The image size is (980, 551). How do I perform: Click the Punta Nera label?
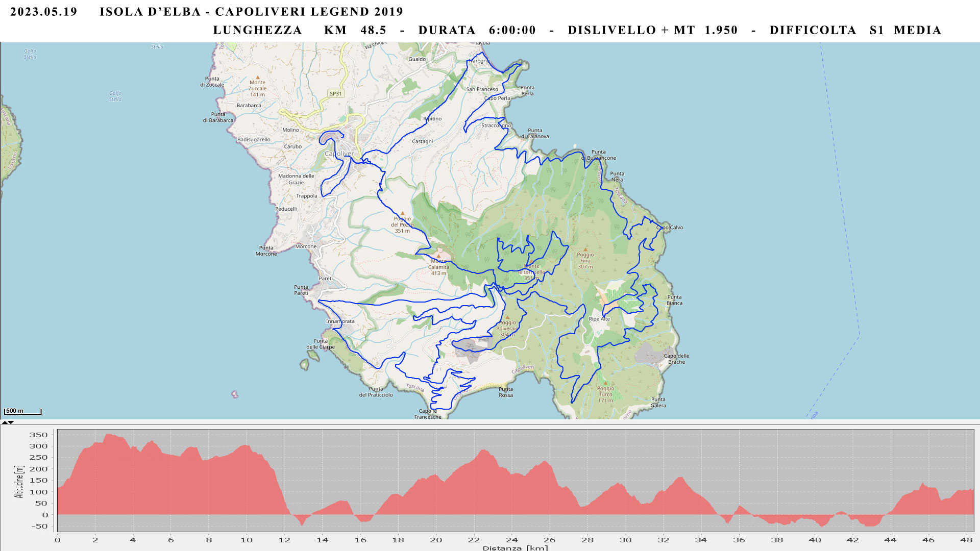click(x=617, y=177)
